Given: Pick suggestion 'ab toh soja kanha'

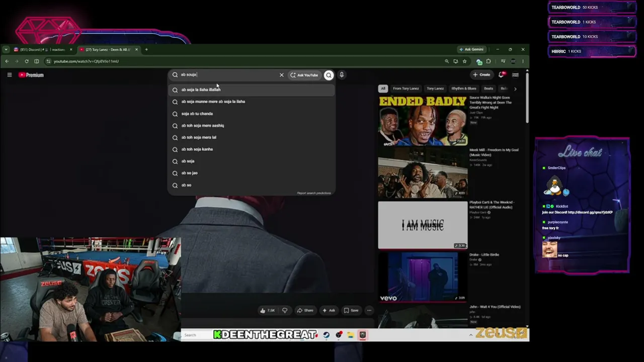Looking at the screenshot, I should coord(252,149).
